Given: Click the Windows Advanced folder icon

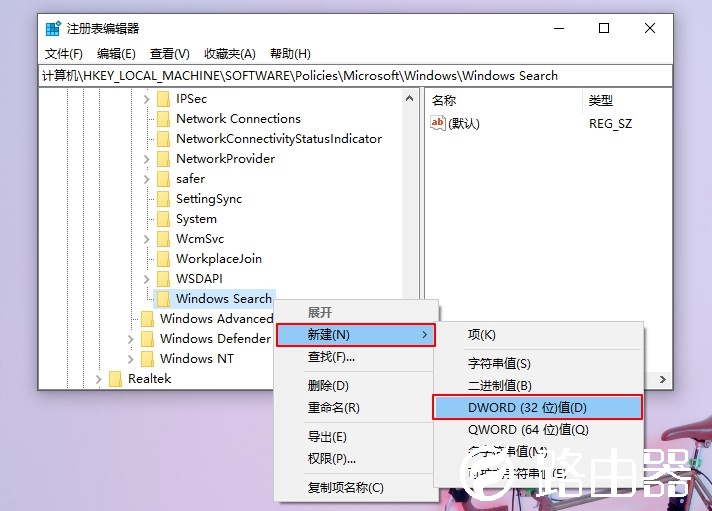Looking at the screenshot, I should coord(147,318).
